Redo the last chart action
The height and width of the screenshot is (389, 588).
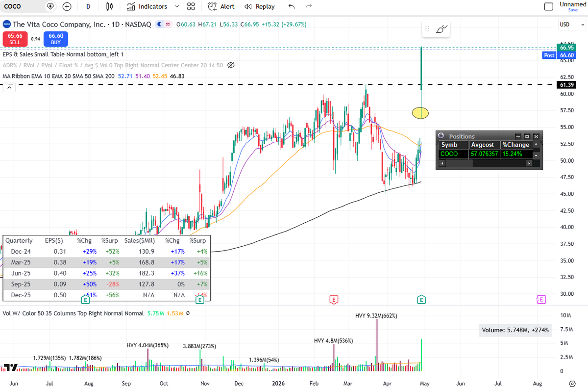point(309,6)
